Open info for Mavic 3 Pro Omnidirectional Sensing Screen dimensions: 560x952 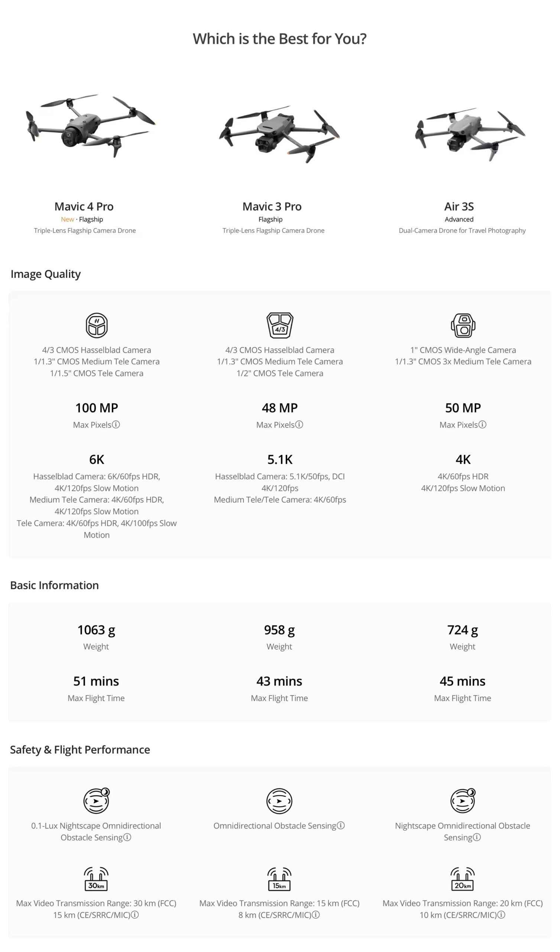coord(341,826)
